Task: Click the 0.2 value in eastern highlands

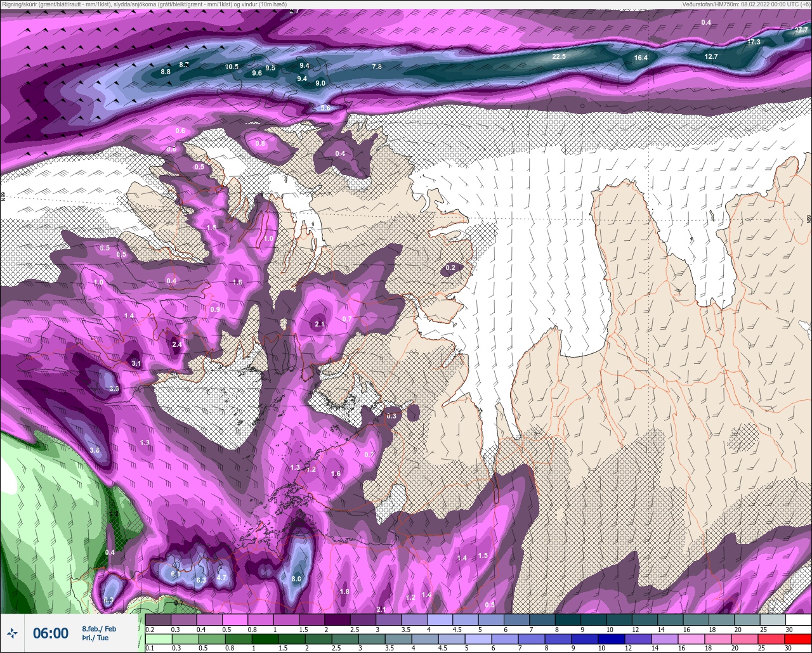Action: coord(450,268)
